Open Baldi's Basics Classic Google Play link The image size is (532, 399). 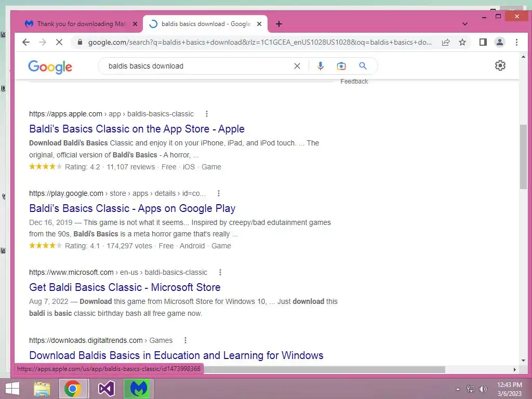[x=132, y=208]
